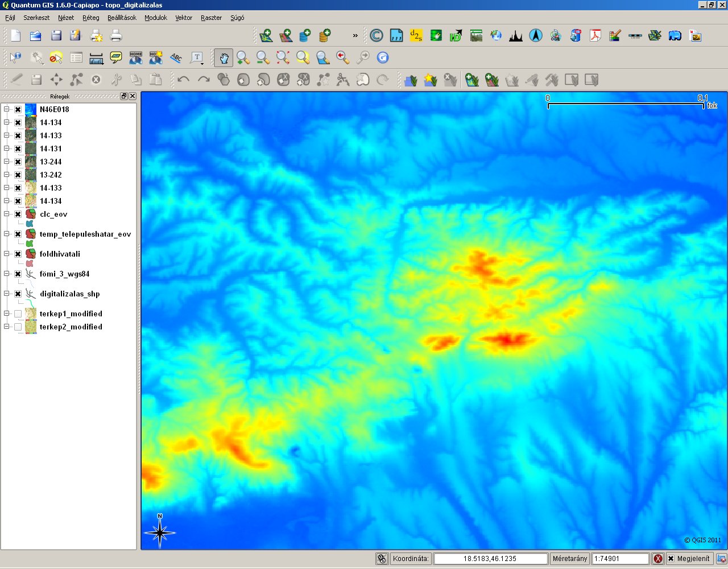
Task: Click Zoom Last with red arrow
Action: (x=342, y=57)
